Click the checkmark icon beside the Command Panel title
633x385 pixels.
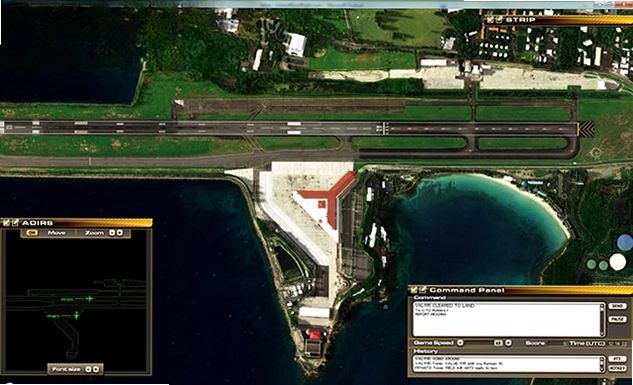422,290
